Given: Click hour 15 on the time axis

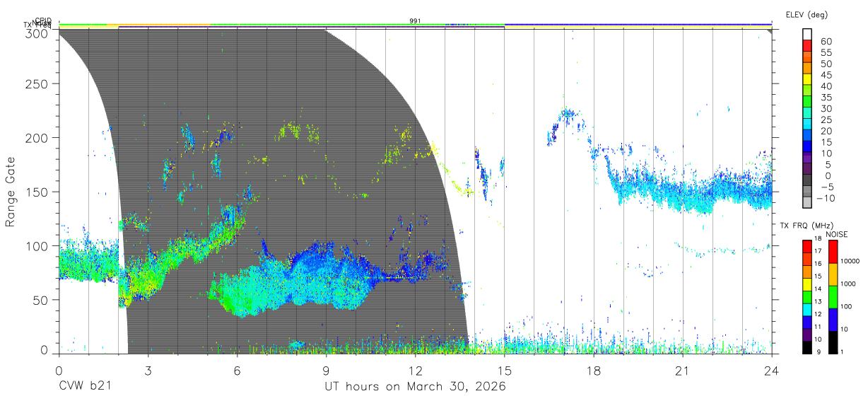Looking at the screenshot, I should pyautogui.click(x=504, y=370).
